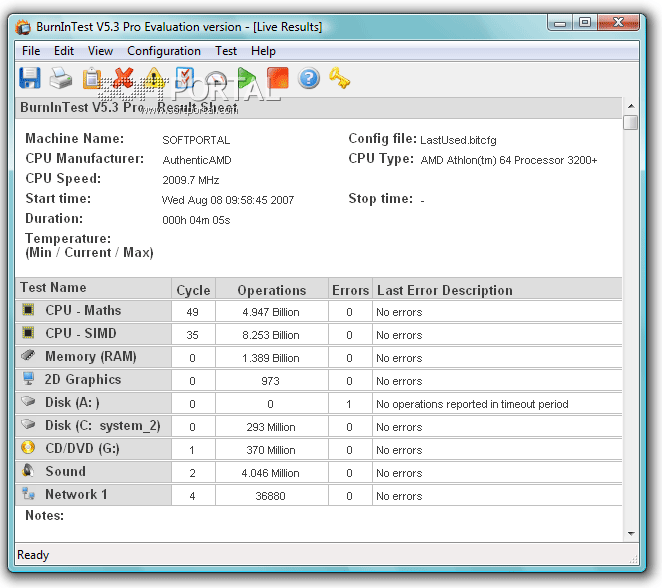Select the Disk (C: system_2) test name

[103, 425]
